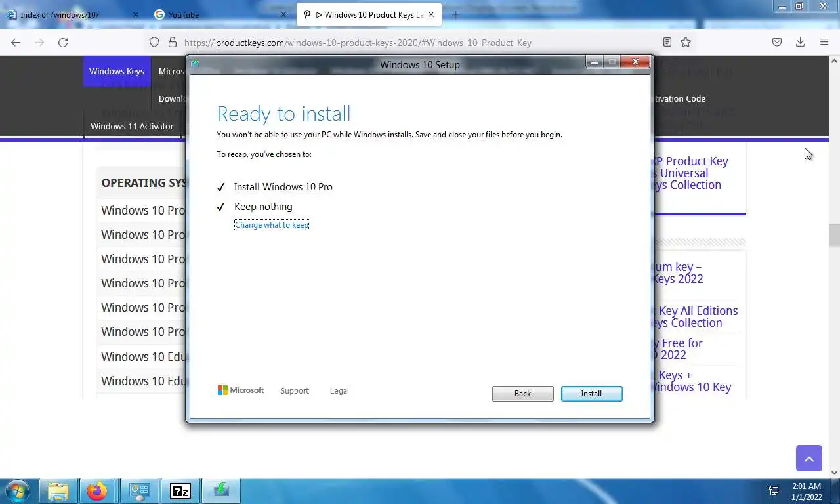Click the Firefox taskbar icon
This screenshot has width=840, height=504.
pos(97,491)
